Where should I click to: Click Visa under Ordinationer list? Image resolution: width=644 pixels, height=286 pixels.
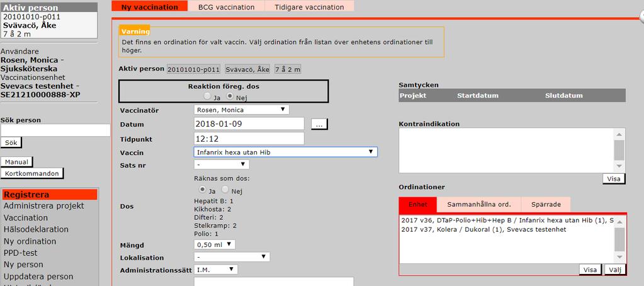pyautogui.click(x=590, y=270)
